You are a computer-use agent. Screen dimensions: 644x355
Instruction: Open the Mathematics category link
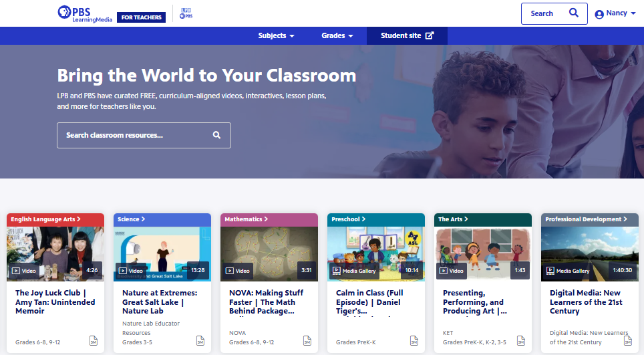point(247,219)
